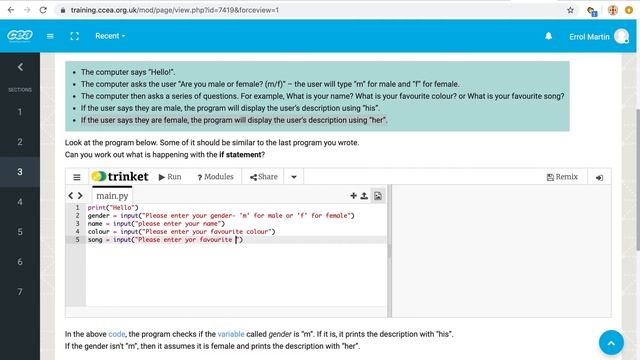Screen dimensions: 640x360
Task: Click the user avatar picture
Action: (621, 36)
